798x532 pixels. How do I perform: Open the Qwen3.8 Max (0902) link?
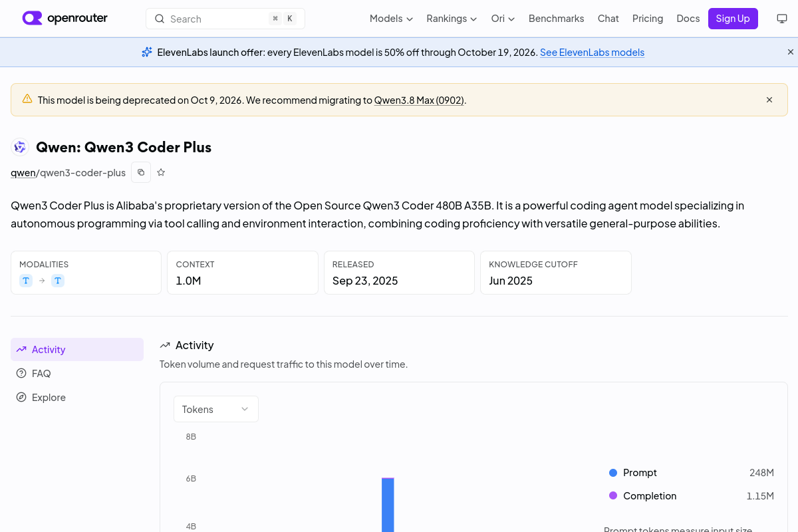419,100
